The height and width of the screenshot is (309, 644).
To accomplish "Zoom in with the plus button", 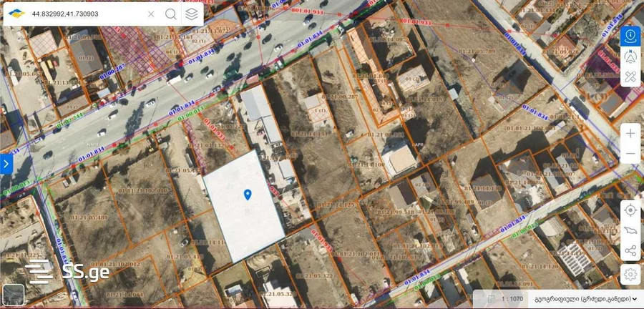I will pyautogui.click(x=630, y=133).
